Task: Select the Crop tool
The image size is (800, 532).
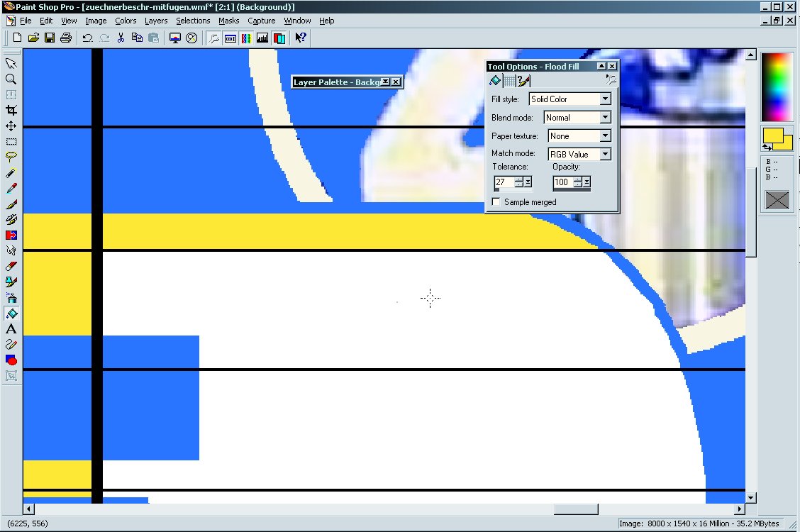Action: click(x=11, y=110)
